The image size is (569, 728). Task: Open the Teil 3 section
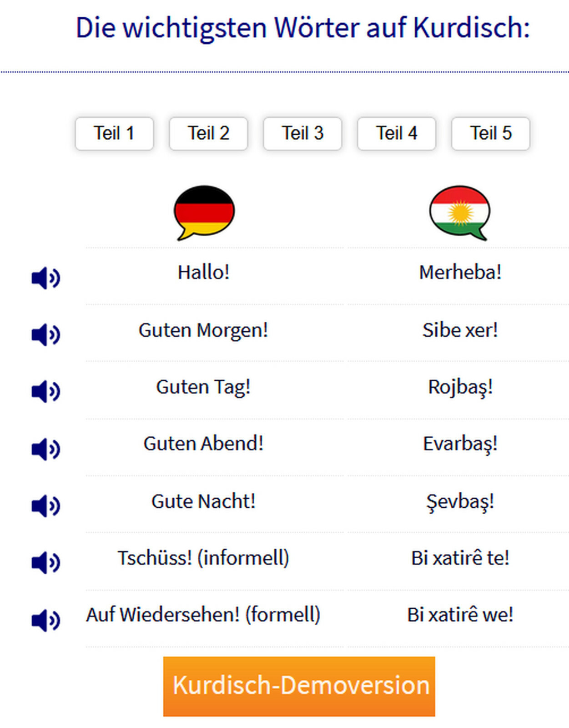(302, 134)
